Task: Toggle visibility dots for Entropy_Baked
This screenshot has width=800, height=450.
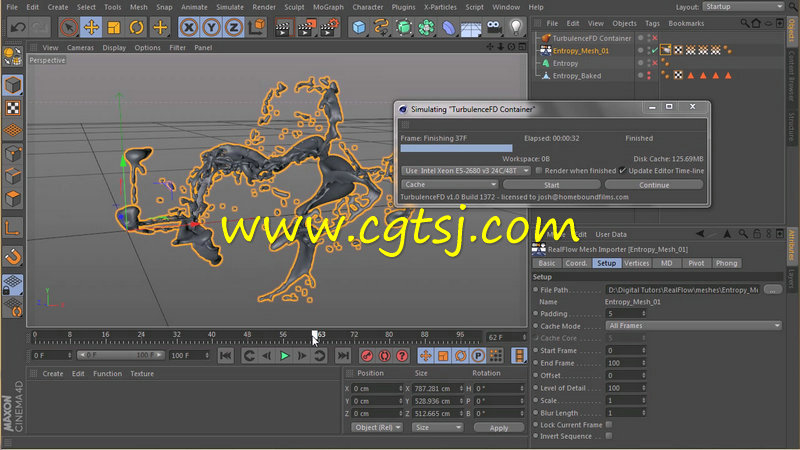Action: (648, 76)
